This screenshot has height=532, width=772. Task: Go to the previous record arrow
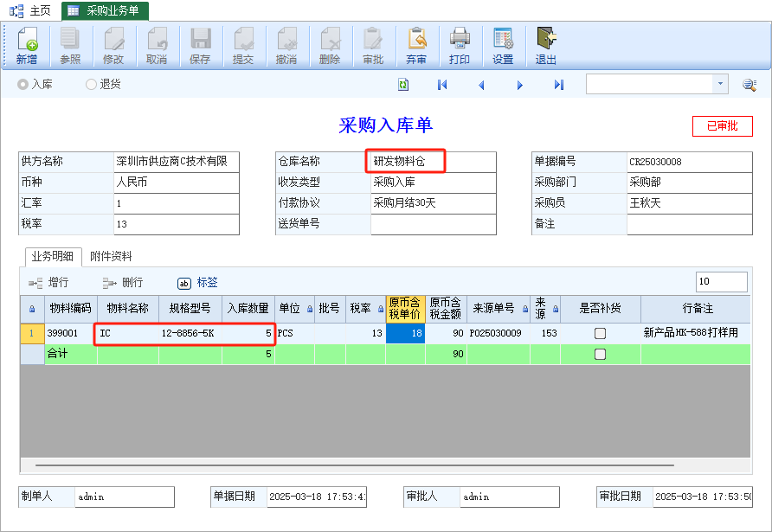[x=481, y=85]
